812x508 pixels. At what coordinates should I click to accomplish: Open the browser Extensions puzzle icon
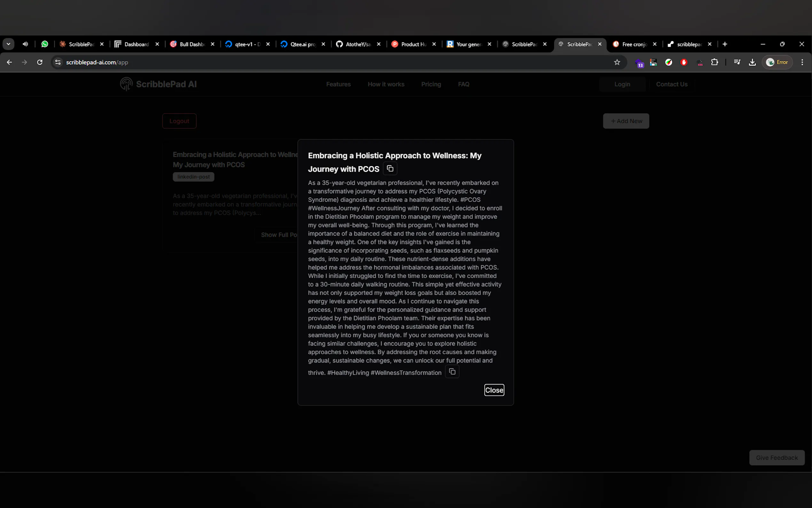pyautogui.click(x=714, y=62)
